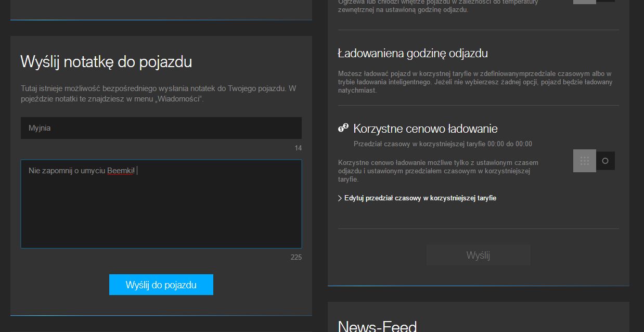Click the paragraph starting "Możesz ładować pojazd"
The image size is (644, 332).
pos(475,82)
